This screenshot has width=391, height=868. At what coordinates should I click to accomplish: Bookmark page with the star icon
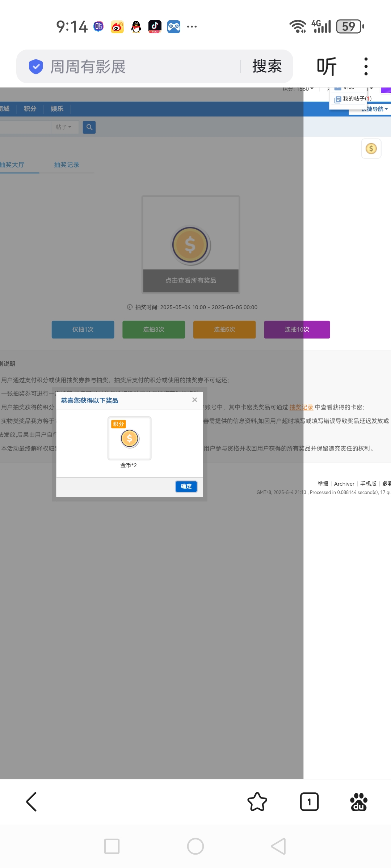pos(257,802)
